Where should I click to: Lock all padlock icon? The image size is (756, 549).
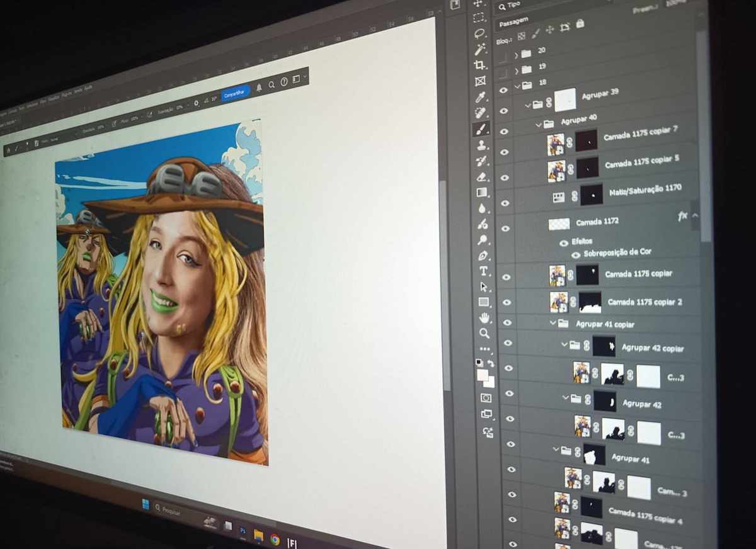coord(580,23)
